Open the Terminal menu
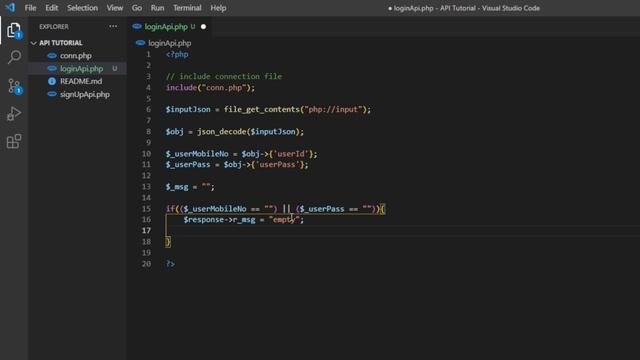The height and width of the screenshot is (360, 640). pyautogui.click(x=187, y=8)
